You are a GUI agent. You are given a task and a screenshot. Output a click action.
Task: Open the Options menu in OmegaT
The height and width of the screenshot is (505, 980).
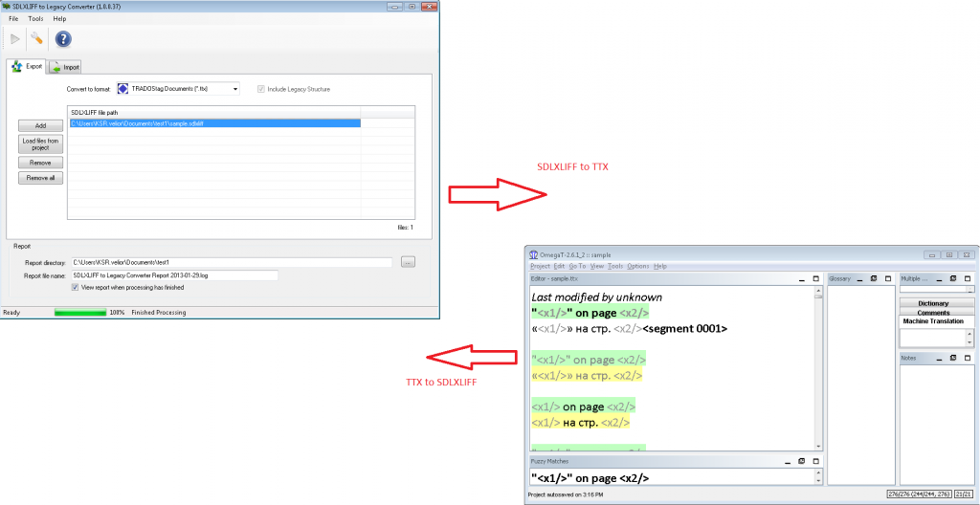[x=638, y=266]
